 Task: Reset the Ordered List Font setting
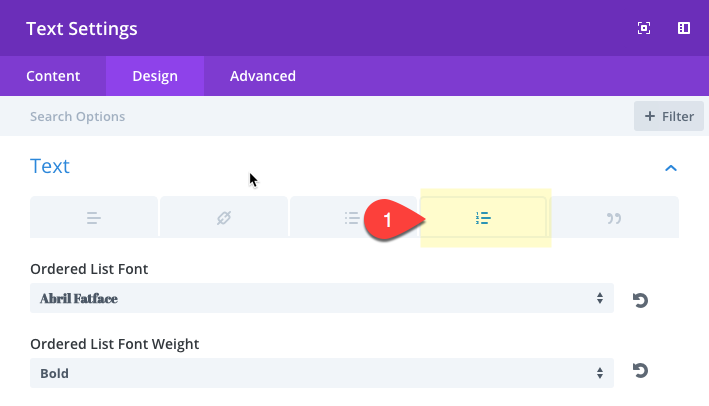coord(641,299)
